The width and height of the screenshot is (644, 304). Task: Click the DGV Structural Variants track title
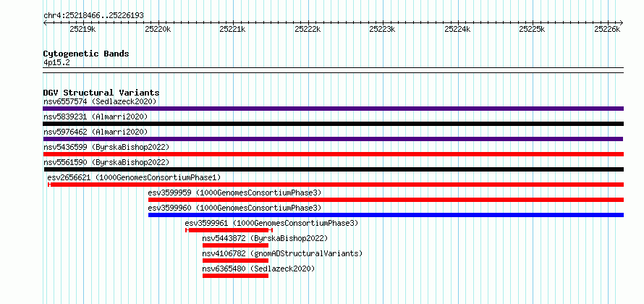101,93
